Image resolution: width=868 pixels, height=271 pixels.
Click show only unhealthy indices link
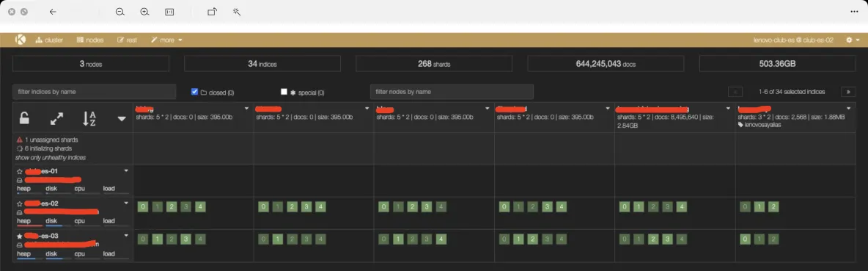pos(51,157)
